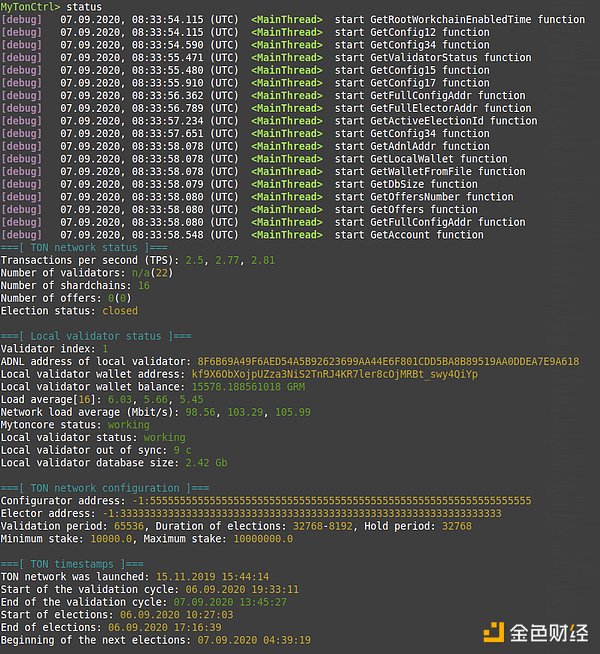Screen dimensions: 600x654
Task: Click the next elections timestamp 07.09.2020 04:39:19
Action: coord(254,640)
